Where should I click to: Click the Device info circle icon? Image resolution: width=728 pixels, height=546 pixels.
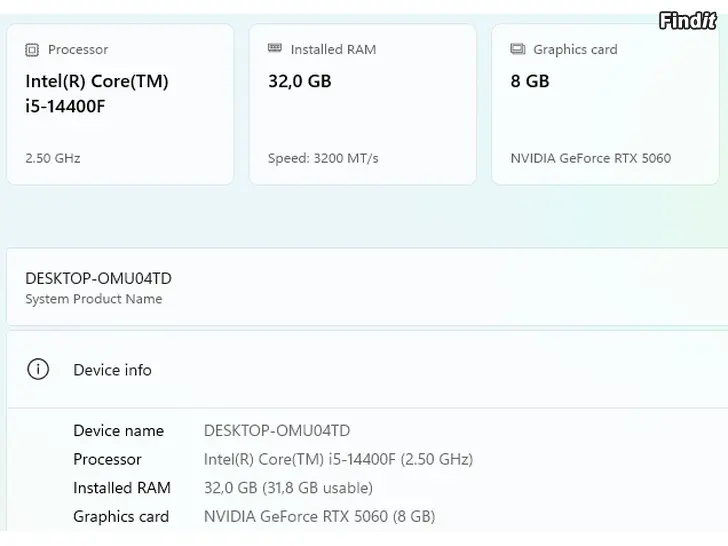pos(38,370)
